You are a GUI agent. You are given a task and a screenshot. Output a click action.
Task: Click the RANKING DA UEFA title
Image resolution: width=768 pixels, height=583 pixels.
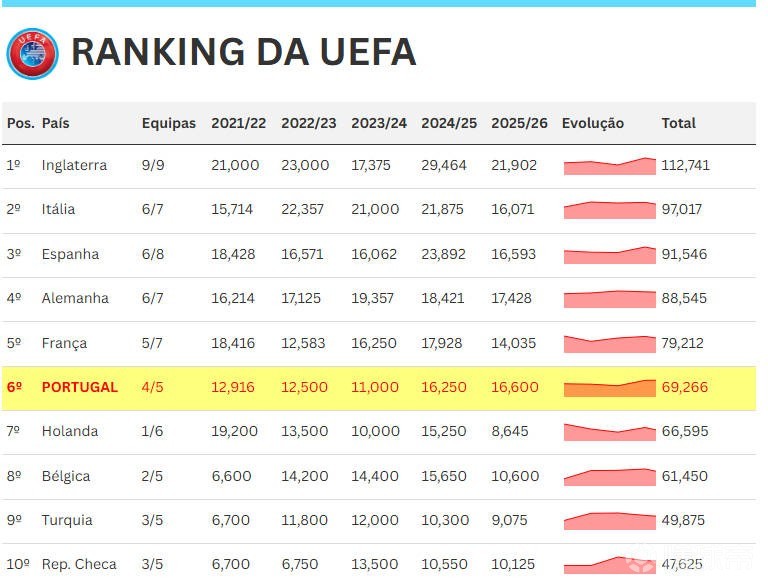tap(243, 52)
